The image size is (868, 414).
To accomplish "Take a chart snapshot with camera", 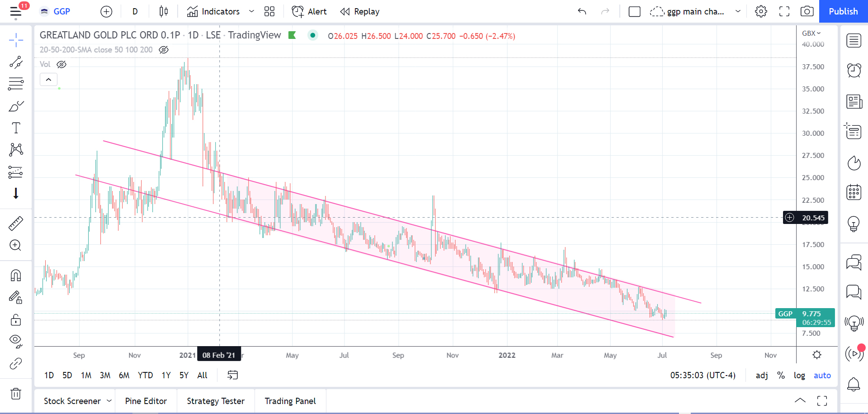I will coord(807,12).
